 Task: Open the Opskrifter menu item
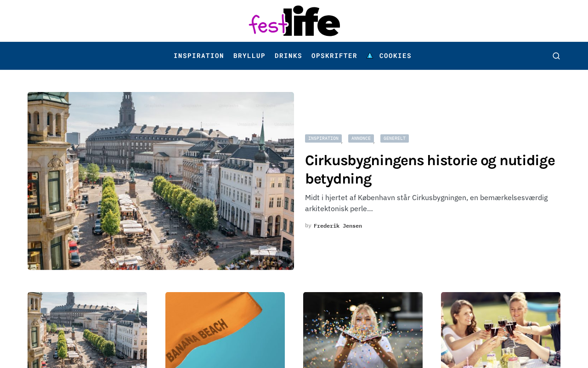point(334,56)
